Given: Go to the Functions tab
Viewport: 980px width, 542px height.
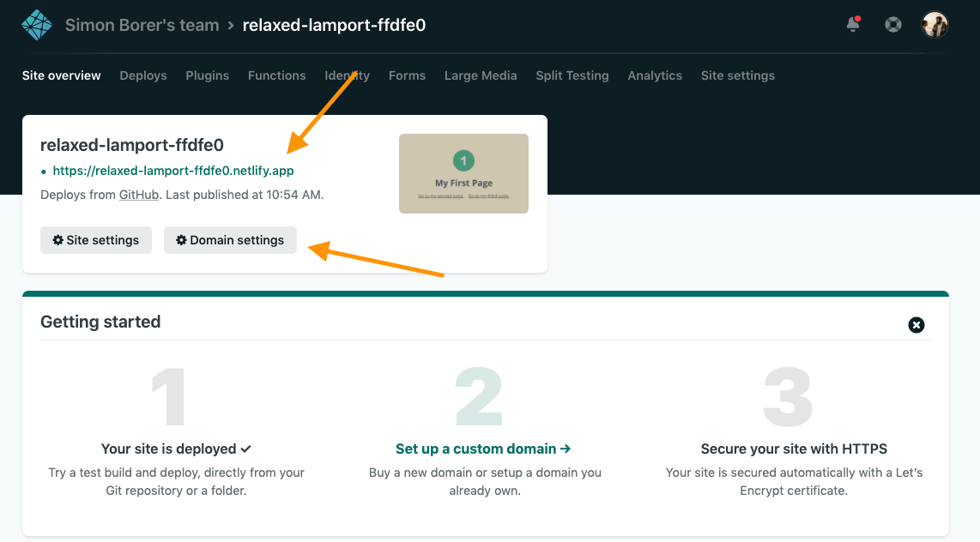Looking at the screenshot, I should pyautogui.click(x=276, y=75).
